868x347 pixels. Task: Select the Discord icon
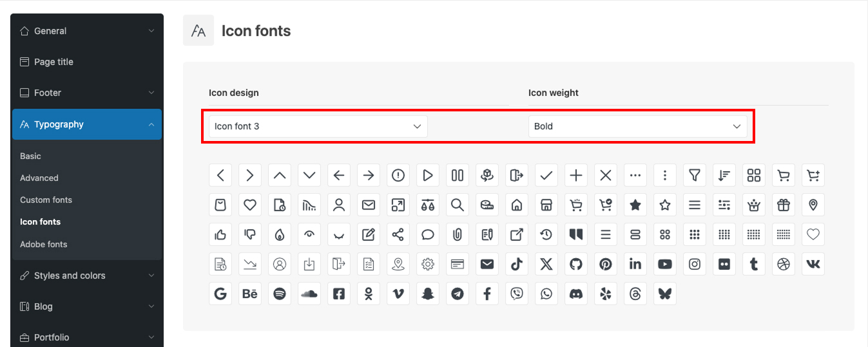[x=576, y=294]
